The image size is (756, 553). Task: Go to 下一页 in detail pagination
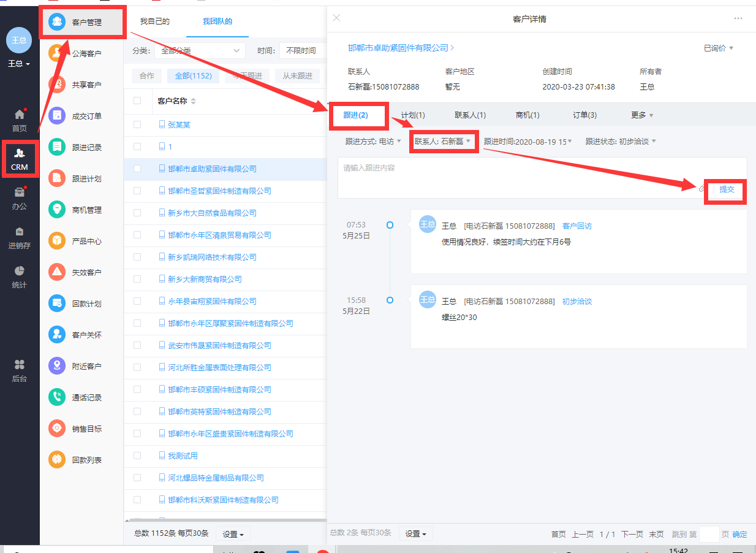point(632,535)
